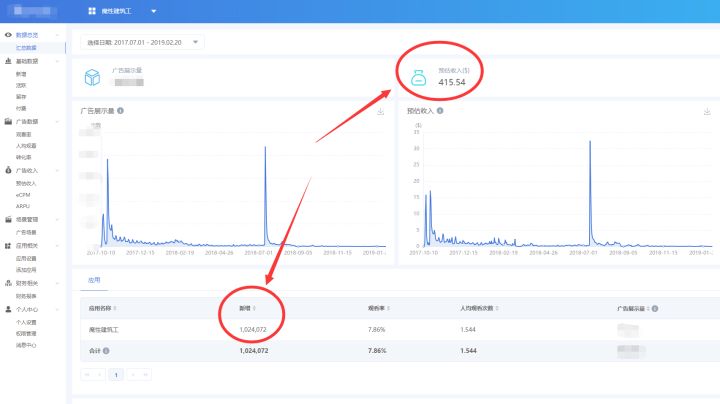Click the next-page pagination arrow
Screen dimensions: 720x404
click(x=133, y=375)
